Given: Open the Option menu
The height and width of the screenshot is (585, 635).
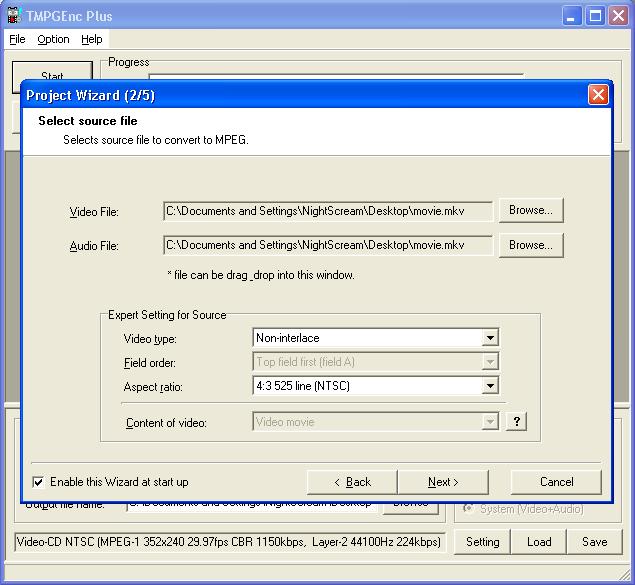Looking at the screenshot, I should [x=53, y=39].
